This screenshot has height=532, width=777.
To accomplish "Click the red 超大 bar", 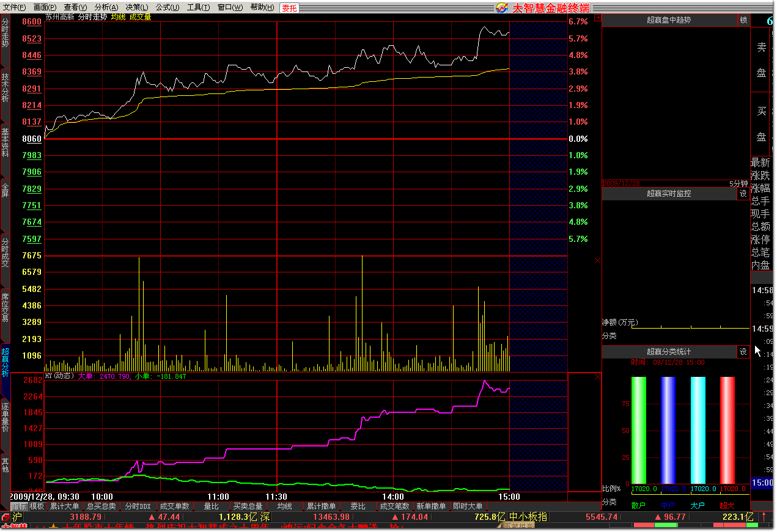I will [x=727, y=430].
